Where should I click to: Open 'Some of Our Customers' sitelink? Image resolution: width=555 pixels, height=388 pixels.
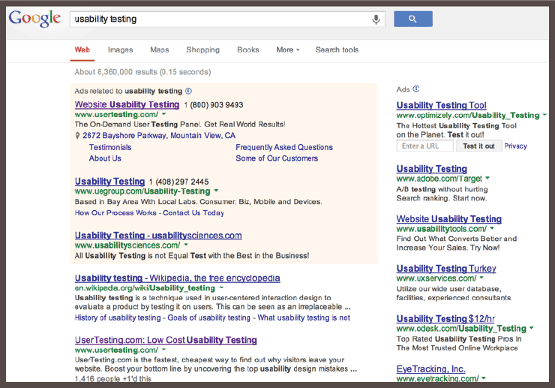[277, 158]
